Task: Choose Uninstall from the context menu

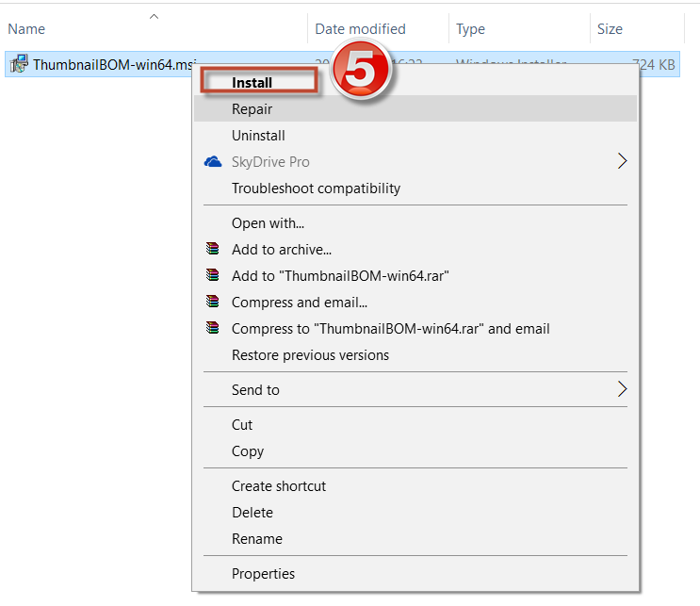Action: 258,136
